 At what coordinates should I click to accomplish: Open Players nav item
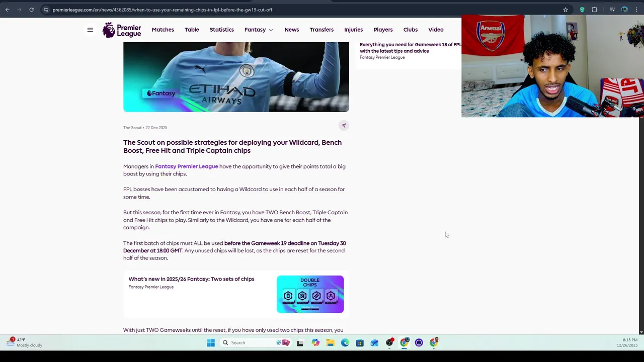pyautogui.click(x=383, y=30)
